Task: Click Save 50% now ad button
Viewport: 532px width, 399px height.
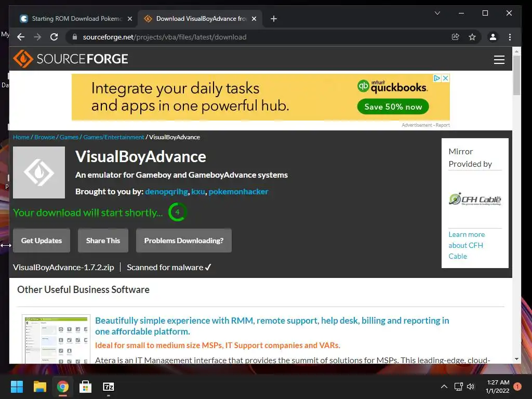Action: pyautogui.click(x=393, y=107)
